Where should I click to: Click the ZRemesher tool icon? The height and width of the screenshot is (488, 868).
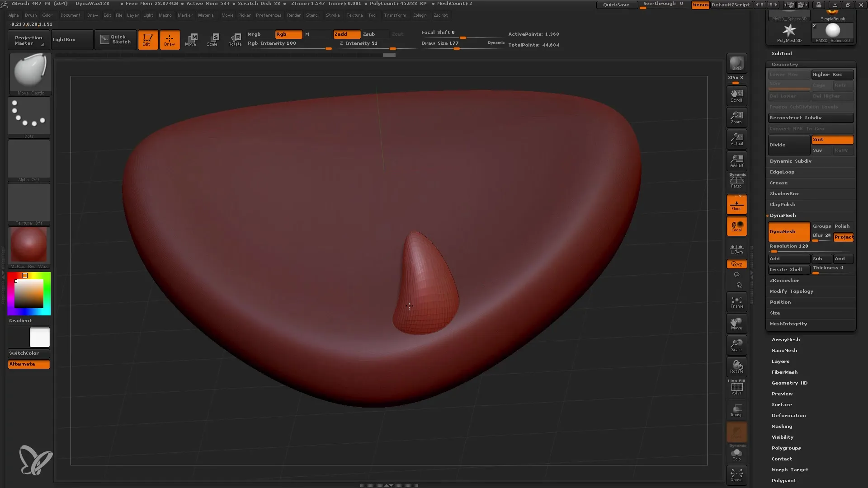point(784,280)
